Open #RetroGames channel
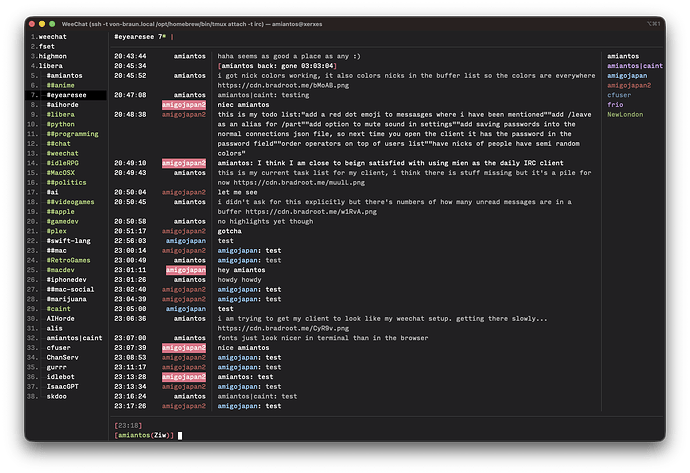690x473 pixels. [x=68, y=260]
